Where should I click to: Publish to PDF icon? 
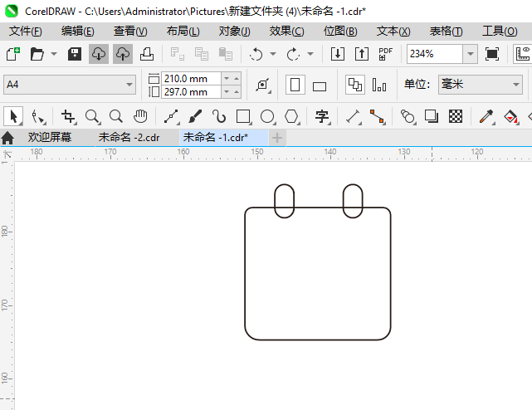385,54
